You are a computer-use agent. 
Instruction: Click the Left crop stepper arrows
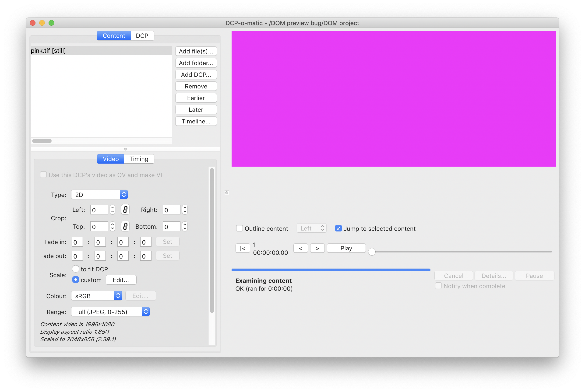pyautogui.click(x=113, y=210)
